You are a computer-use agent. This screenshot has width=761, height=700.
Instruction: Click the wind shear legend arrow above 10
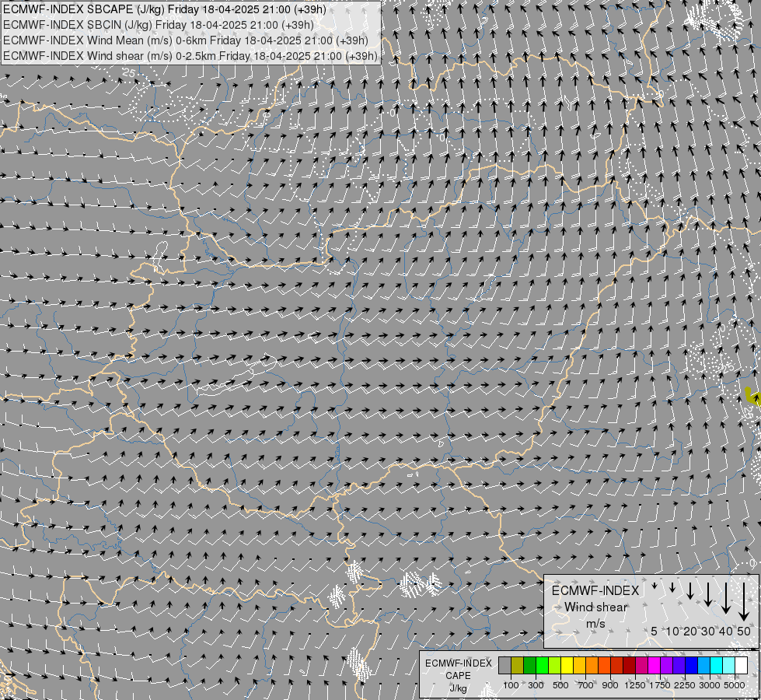click(672, 587)
